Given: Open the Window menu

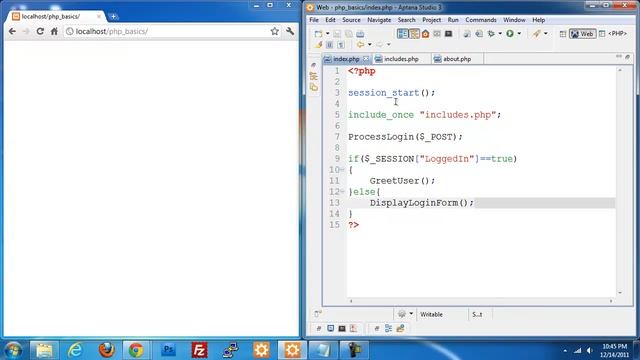Looking at the screenshot, I should click(x=514, y=20).
